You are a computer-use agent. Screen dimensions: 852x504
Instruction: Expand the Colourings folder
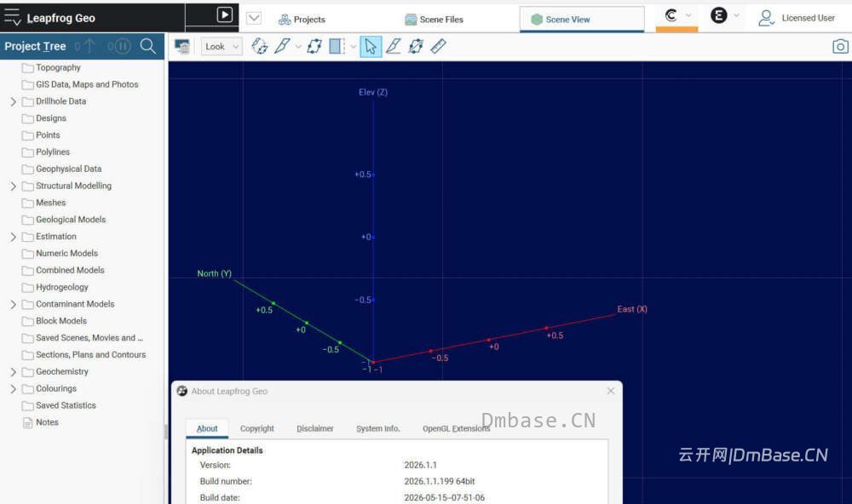[x=13, y=389]
